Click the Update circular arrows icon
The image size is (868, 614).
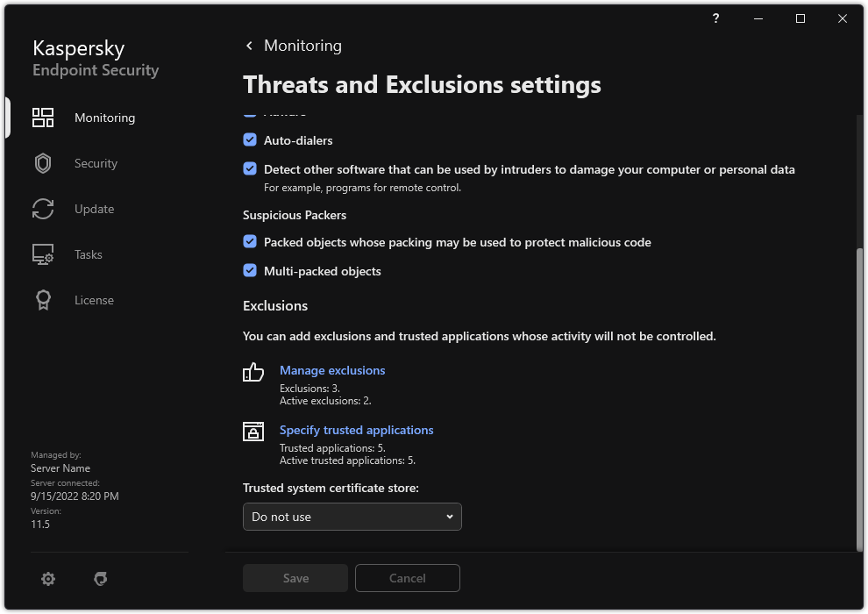pyautogui.click(x=43, y=209)
